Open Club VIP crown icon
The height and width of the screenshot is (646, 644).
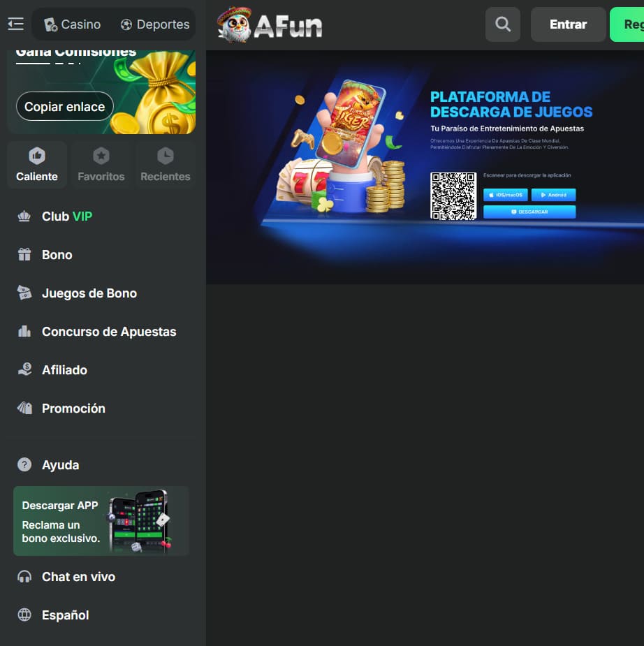click(24, 216)
